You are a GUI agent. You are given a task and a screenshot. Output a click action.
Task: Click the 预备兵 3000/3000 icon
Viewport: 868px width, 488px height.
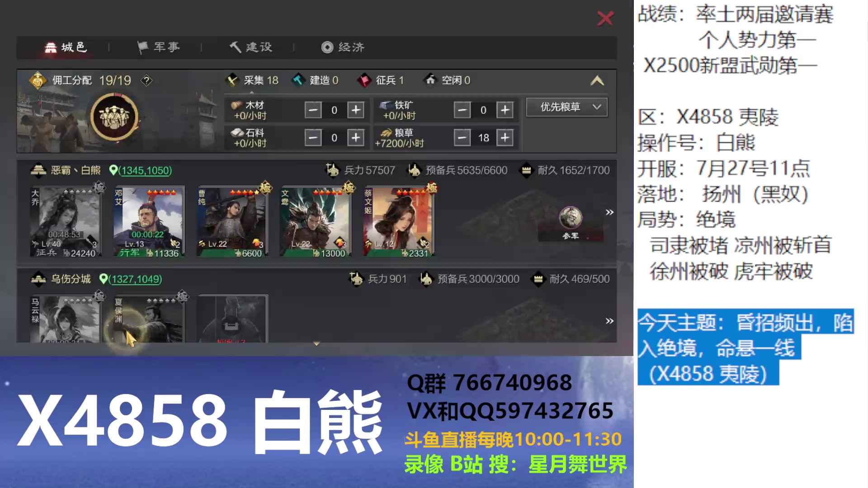(x=426, y=279)
